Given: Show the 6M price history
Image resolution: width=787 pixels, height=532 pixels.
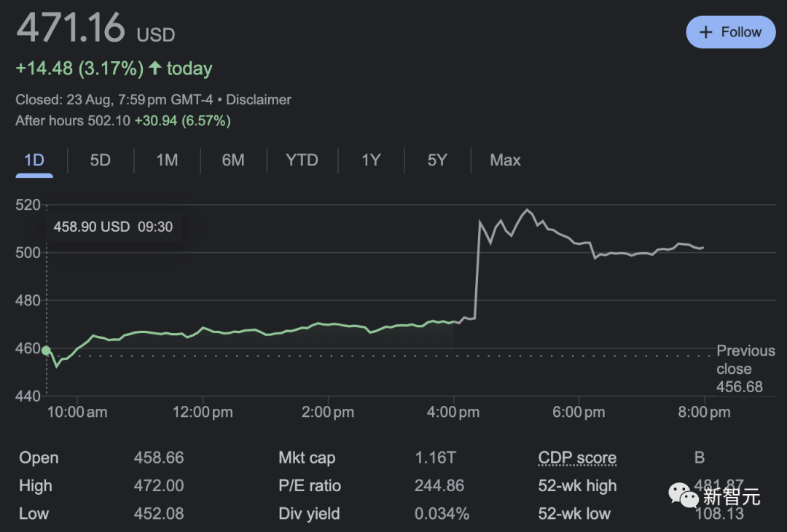Looking at the screenshot, I should [233, 160].
